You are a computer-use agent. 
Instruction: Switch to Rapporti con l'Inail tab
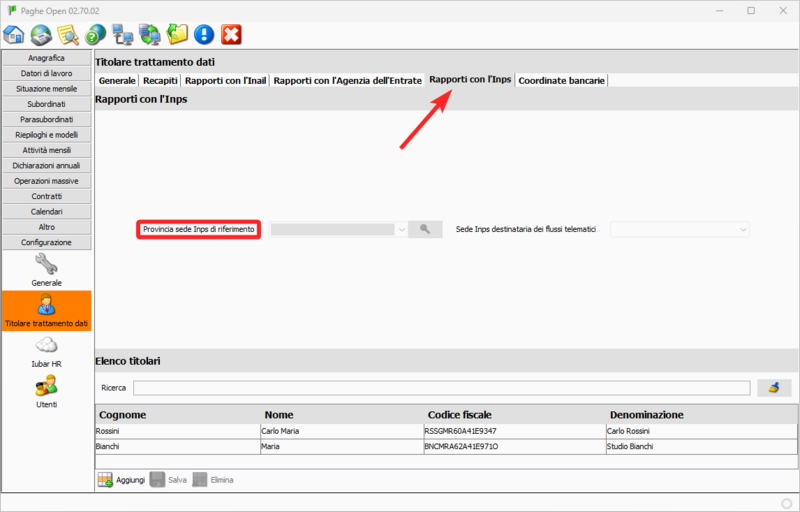(x=226, y=80)
